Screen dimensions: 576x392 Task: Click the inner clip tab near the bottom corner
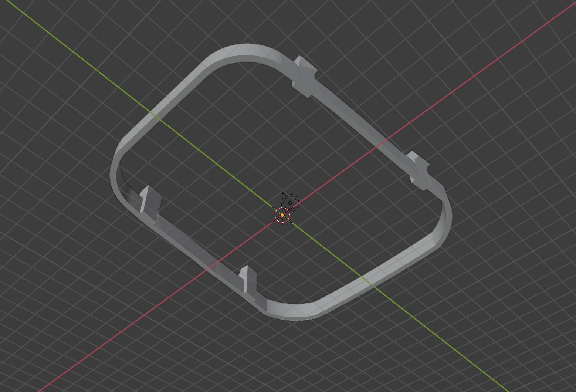point(248,279)
